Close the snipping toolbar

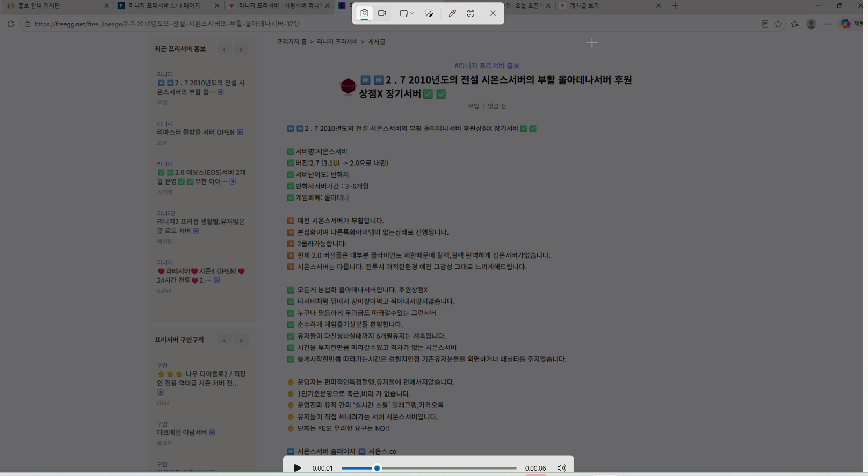point(493,13)
